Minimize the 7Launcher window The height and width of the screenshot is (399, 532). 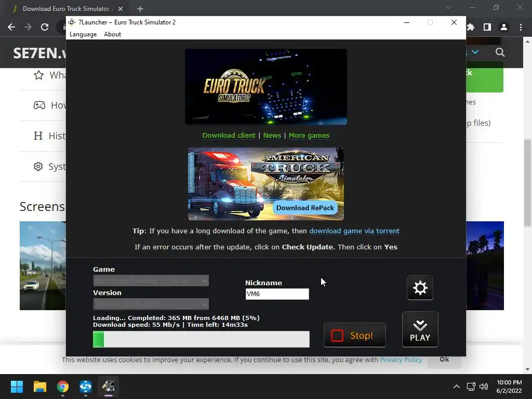(x=407, y=22)
